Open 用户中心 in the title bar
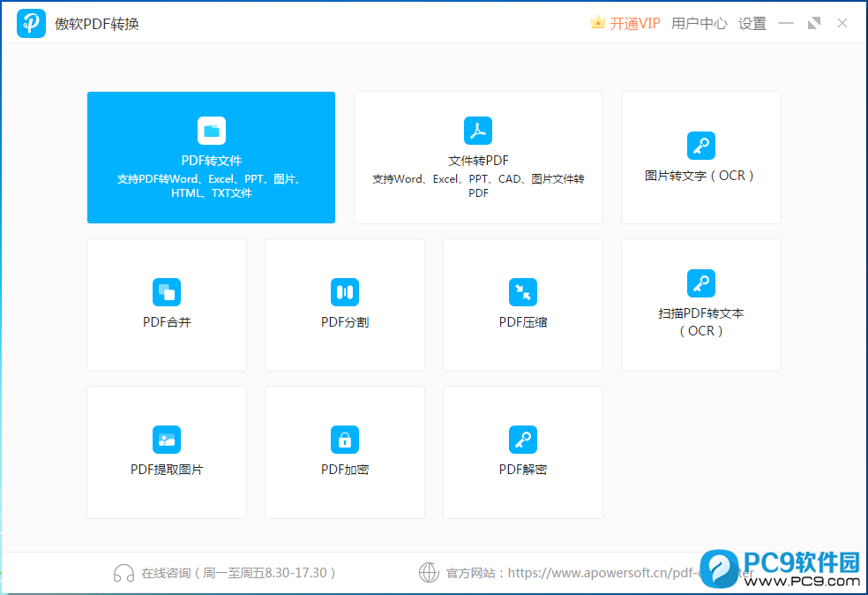Image resolution: width=868 pixels, height=595 pixels. coord(700,23)
